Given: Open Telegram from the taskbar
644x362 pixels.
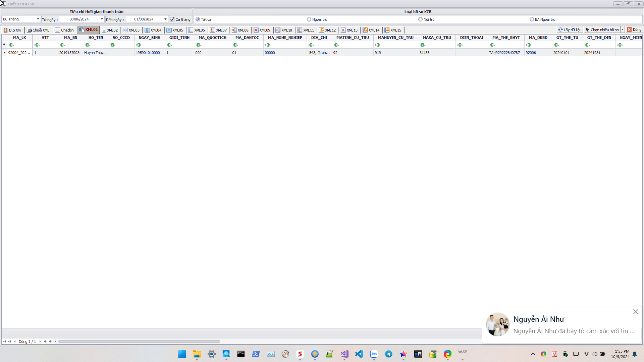Looking at the screenshot, I should coord(388,354).
